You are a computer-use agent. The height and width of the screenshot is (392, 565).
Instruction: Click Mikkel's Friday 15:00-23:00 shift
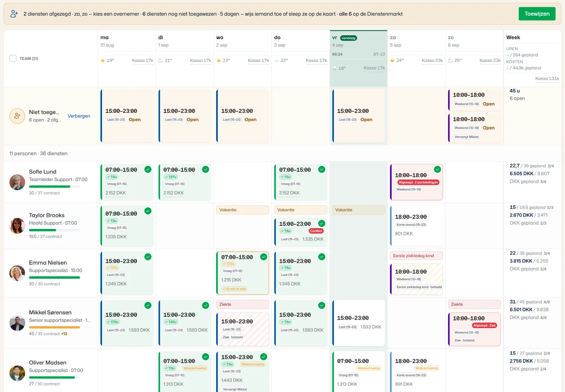(x=359, y=323)
